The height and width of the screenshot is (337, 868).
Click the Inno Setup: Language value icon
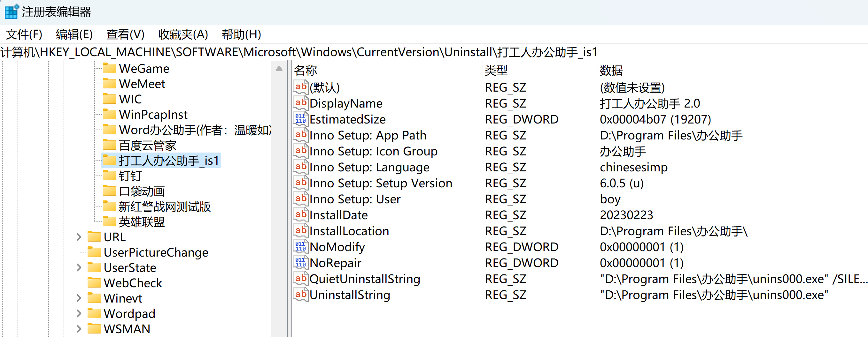click(300, 167)
